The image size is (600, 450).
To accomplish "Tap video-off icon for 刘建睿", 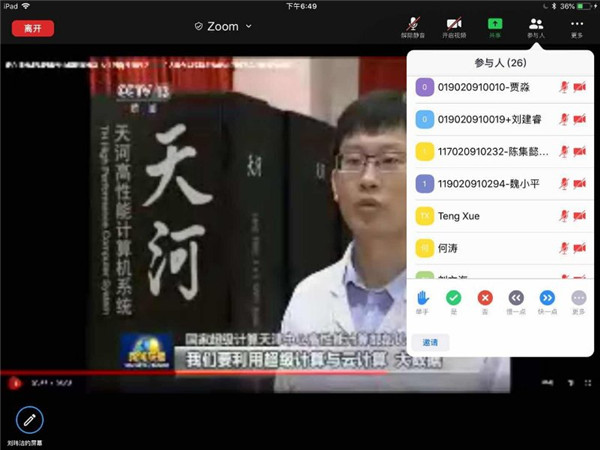I will pos(580,119).
